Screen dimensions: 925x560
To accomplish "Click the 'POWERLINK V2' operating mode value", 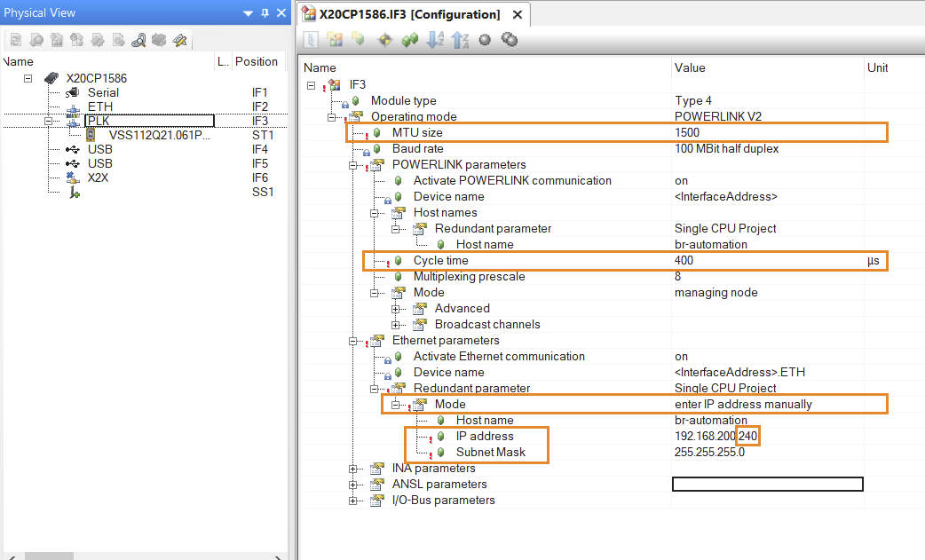I will (x=718, y=117).
